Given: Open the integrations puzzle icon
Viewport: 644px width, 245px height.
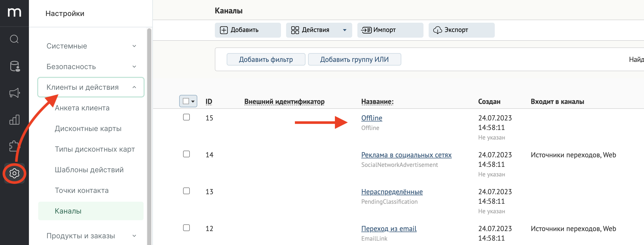Looking at the screenshot, I should 14,146.
